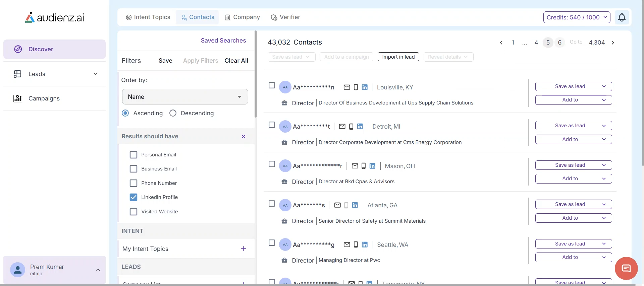Screen dimensions: 644x286
Task: Open the chat support bubble
Action: coord(626,268)
